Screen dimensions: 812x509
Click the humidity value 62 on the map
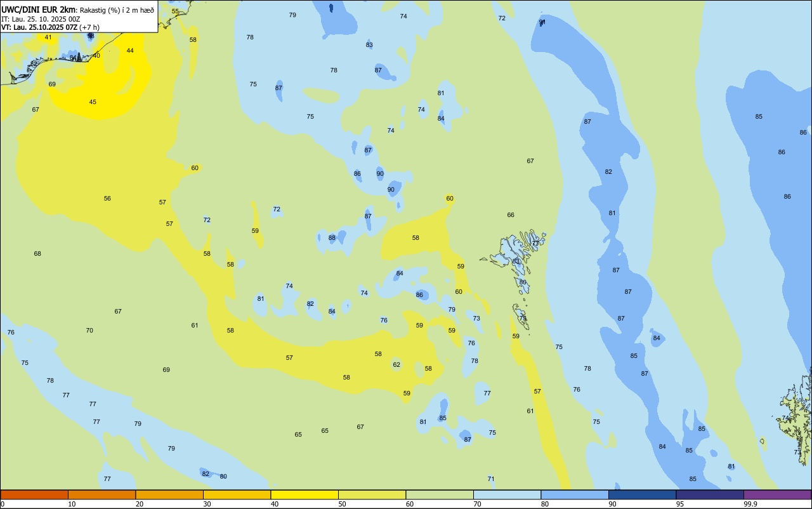point(396,365)
